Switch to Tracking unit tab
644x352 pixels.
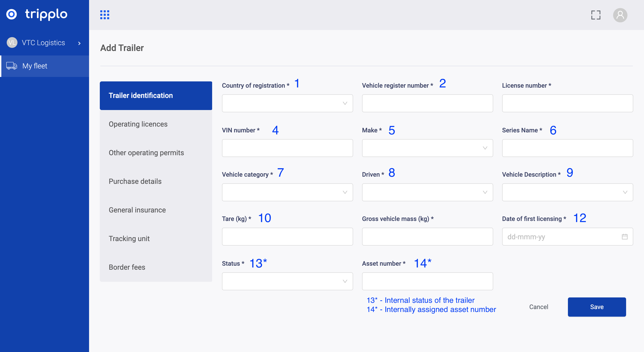[x=129, y=239]
